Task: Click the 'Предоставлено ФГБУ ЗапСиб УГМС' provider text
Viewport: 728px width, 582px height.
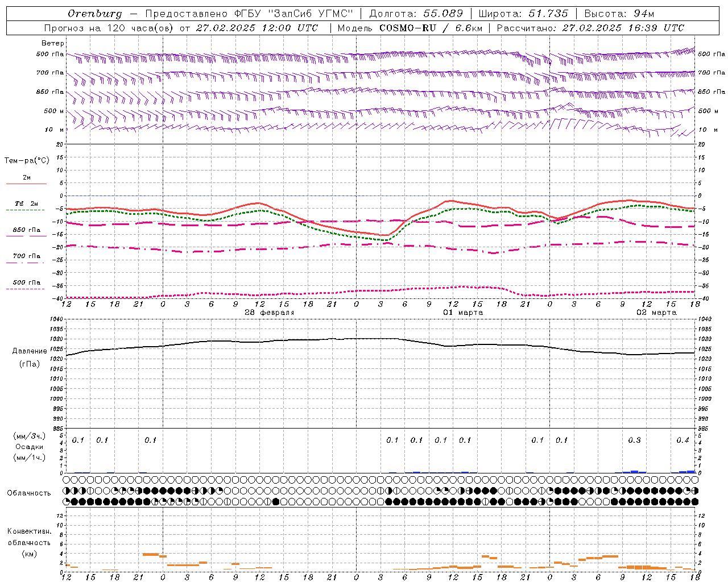Action: [249, 14]
